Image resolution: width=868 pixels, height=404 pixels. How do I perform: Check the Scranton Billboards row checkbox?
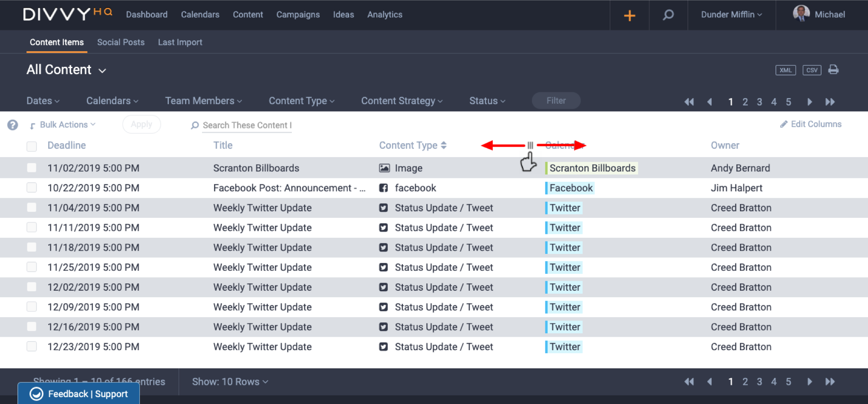point(31,168)
